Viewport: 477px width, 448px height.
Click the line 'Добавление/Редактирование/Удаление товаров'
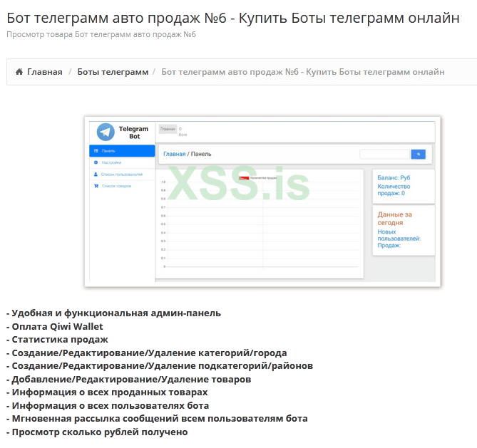(x=128, y=380)
